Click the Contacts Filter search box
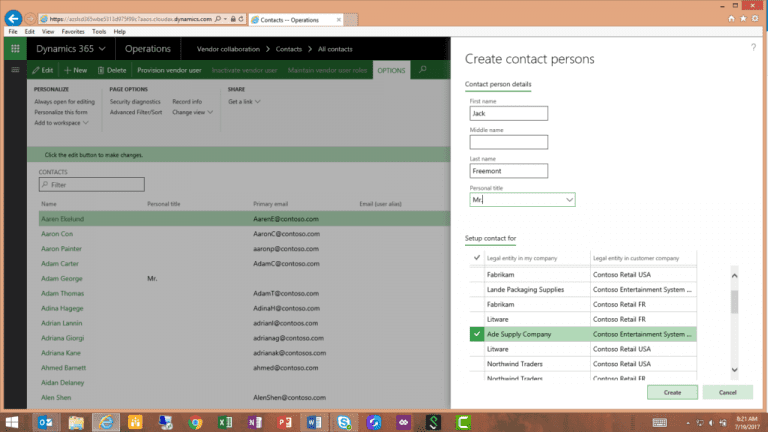This screenshot has height=432, width=768. [x=92, y=185]
